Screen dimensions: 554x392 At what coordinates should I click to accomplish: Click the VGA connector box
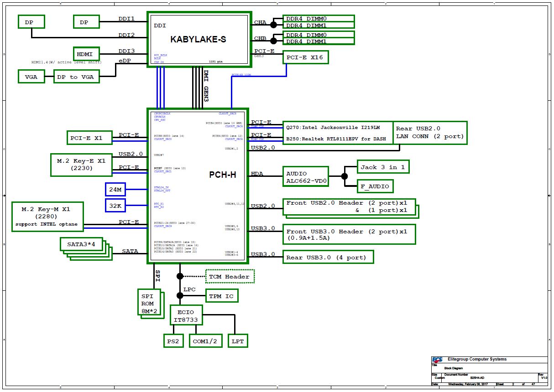(31, 77)
